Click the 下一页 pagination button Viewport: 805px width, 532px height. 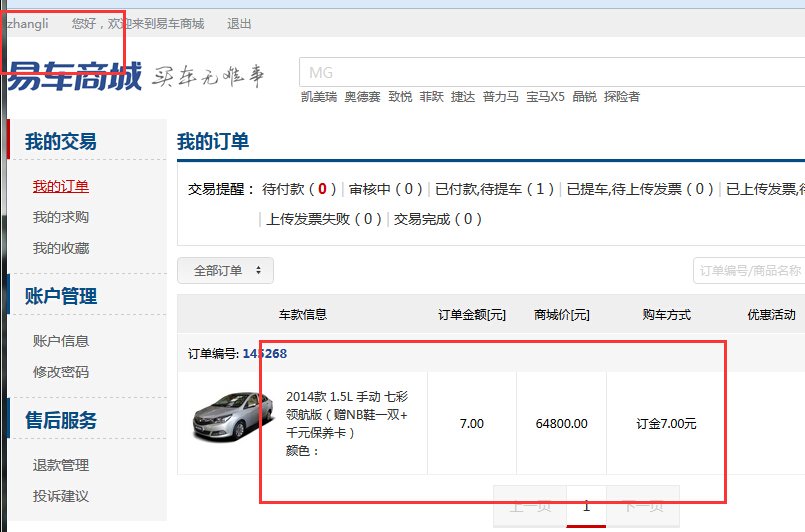tap(643, 506)
